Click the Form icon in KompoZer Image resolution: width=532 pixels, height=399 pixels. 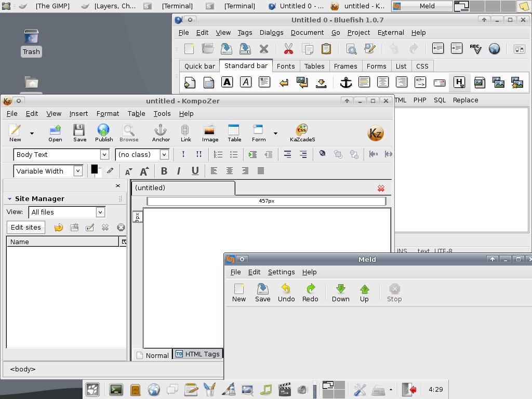click(x=259, y=132)
